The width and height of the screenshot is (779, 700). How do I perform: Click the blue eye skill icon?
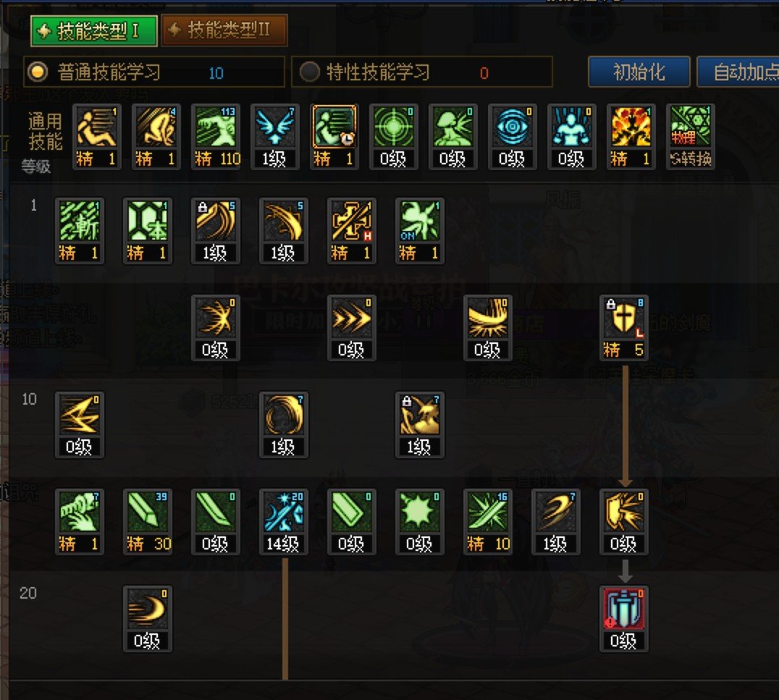[x=512, y=137]
